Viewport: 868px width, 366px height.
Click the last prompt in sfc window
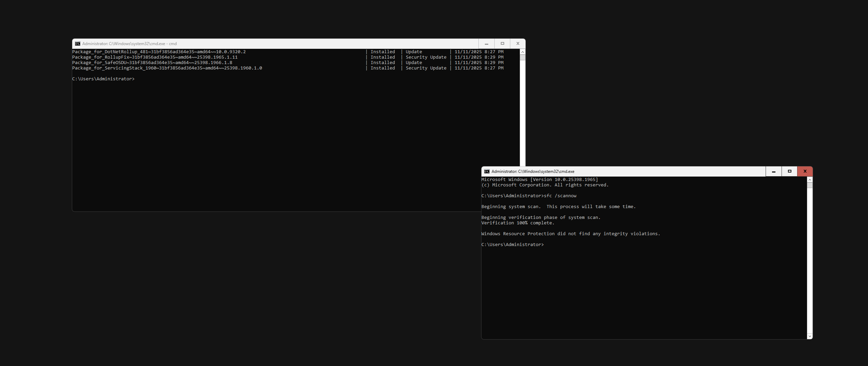pyautogui.click(x=512, y=245)
